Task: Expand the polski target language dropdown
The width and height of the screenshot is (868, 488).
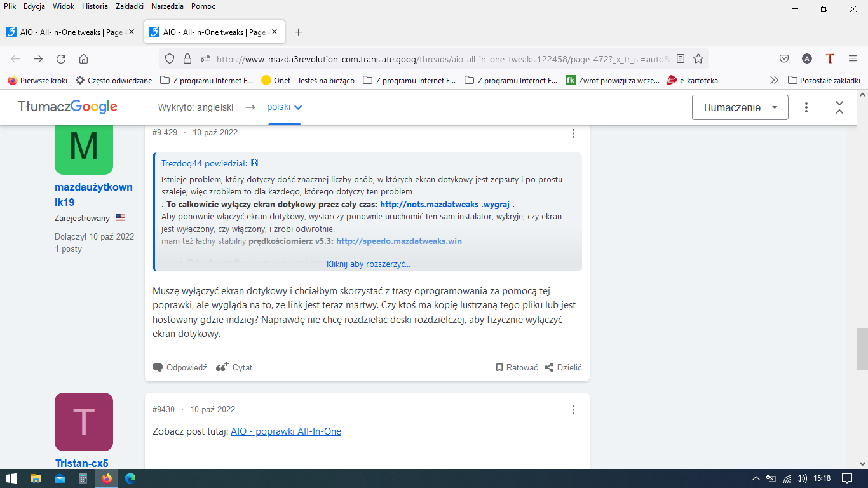Action: tap(284, 107)
